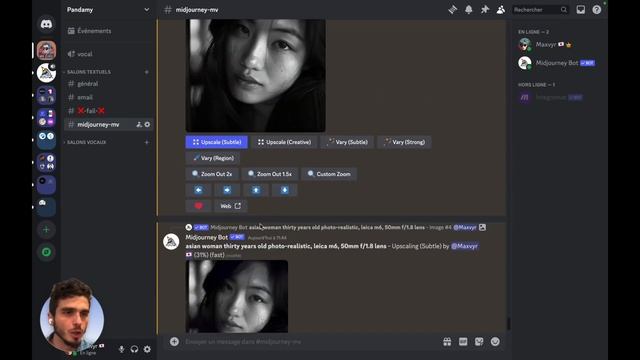Expand the SALONS VOCAUX category
The height and width of the screenshot is (360, 640).
pos(86,142)
